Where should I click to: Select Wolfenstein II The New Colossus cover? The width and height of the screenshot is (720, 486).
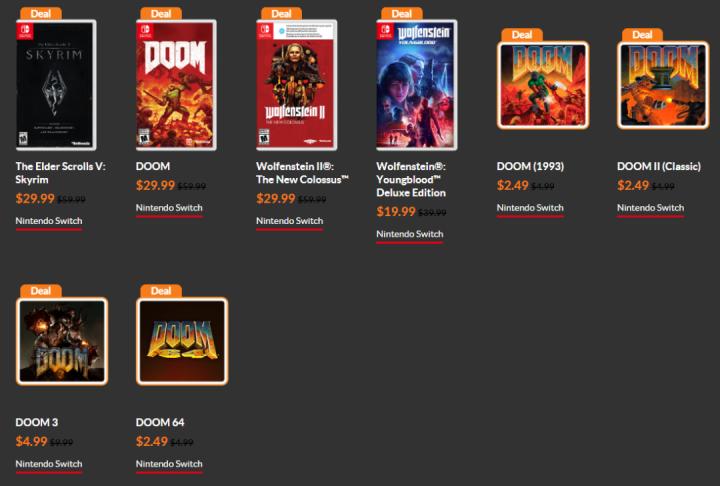point(297,85)
